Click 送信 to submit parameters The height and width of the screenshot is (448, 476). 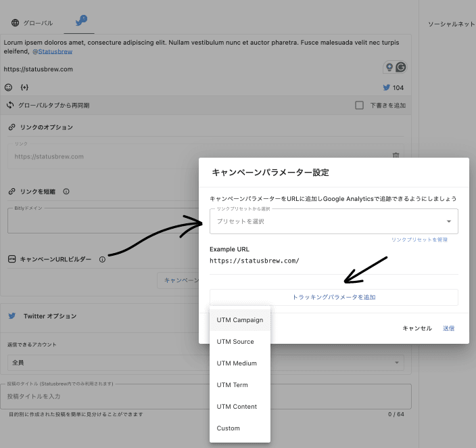tap(449, 328)
